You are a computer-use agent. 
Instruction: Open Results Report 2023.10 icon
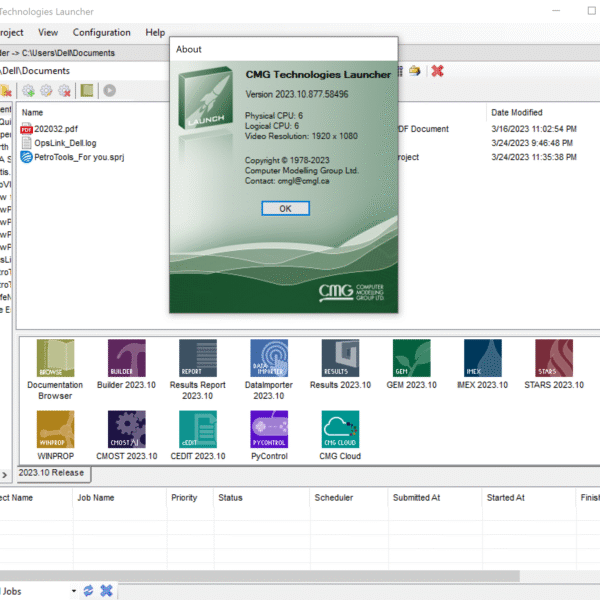(198, 358)
